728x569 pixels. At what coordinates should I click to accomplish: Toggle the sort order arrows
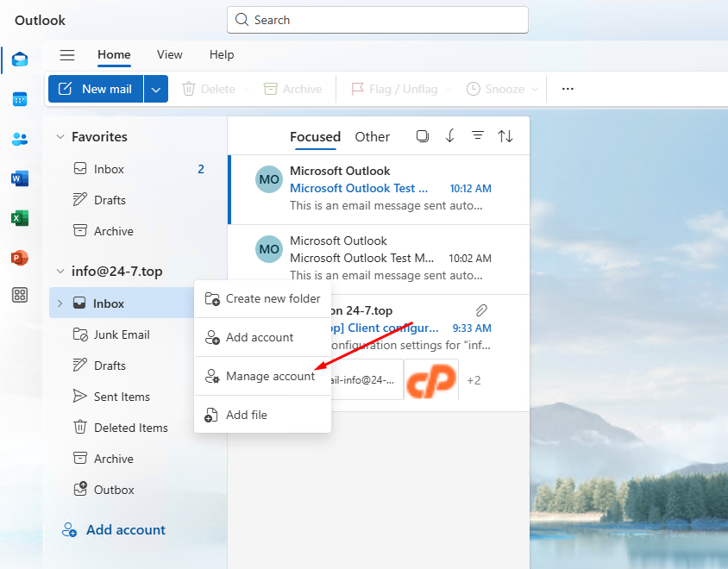(505, 136)
